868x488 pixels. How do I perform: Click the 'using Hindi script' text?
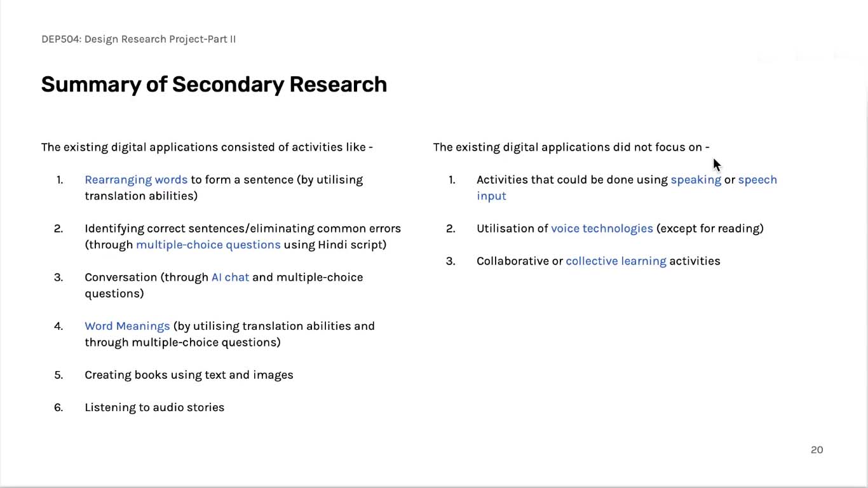click(x=335, y=245)
